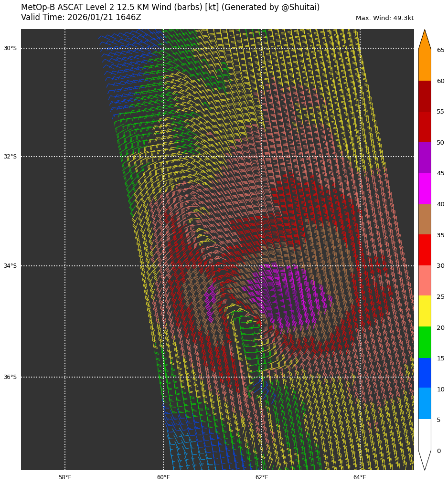Click the 34°S latitude axis label
The width and height of the screenshot is (448, 484).
tap(10, 266)
